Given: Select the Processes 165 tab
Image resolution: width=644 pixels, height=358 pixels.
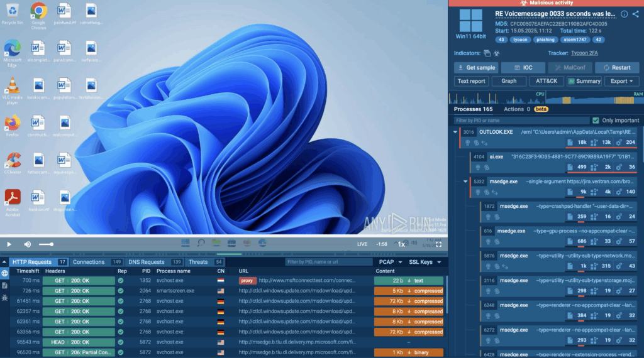Looking at the screenshot, I should click(473, 109).
